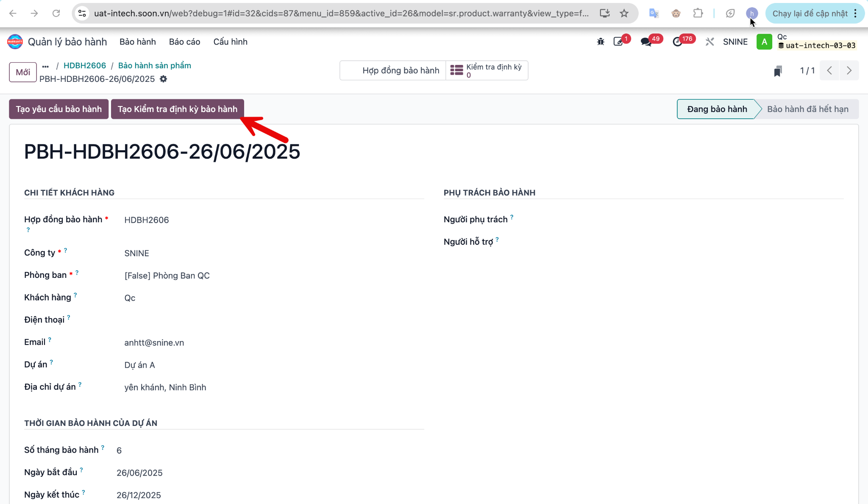Open Bảo hành sản phẩm breadcrumb link

[155, 65]
